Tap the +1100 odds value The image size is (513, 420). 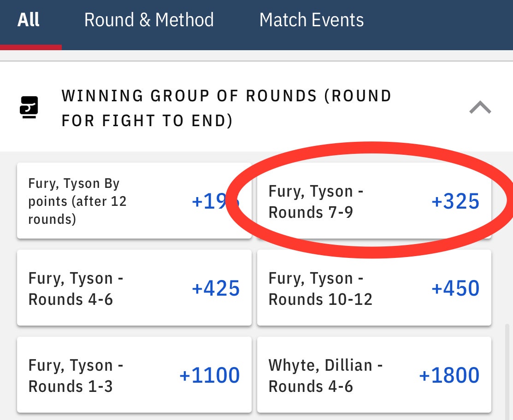(x=209, y=375)
